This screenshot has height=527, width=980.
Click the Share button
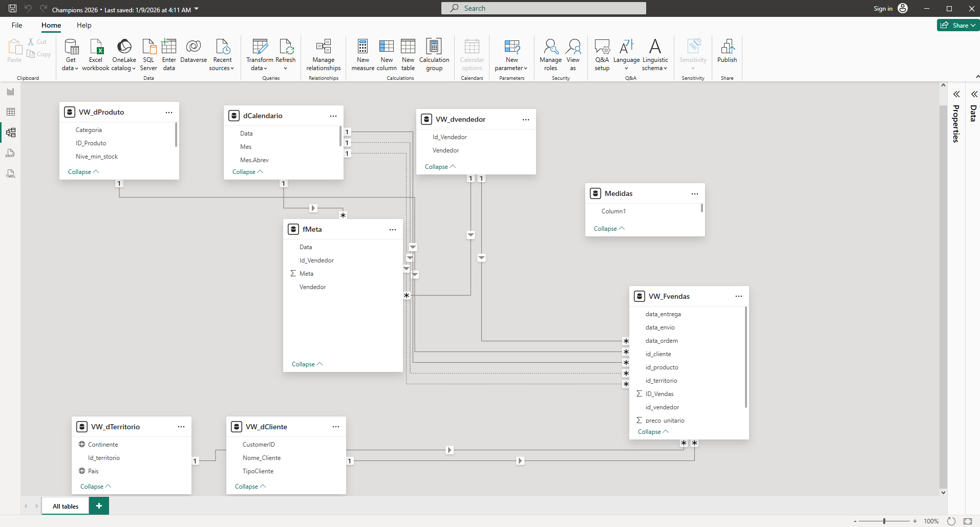pyautogui.click(x=957, y=25)
